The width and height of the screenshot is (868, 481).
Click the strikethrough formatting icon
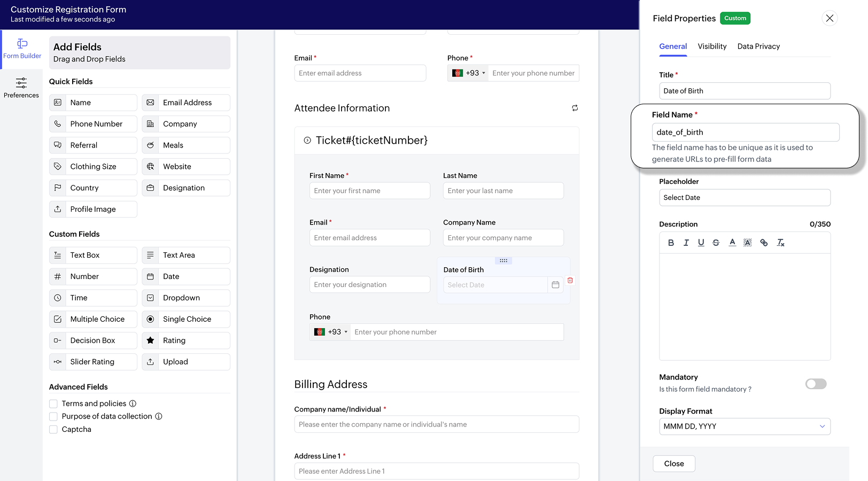click(716, 243)
